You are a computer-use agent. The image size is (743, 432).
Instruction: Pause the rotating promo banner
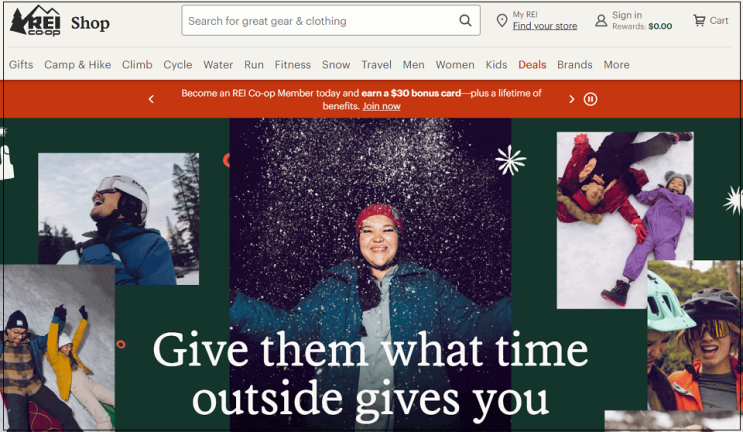click(x=590, y=99)
